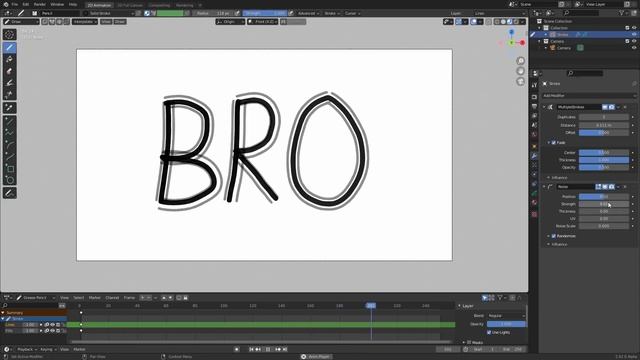Select the Eyedropper tool
Viewport: 640px width, 360px height.
pos(9,108)
